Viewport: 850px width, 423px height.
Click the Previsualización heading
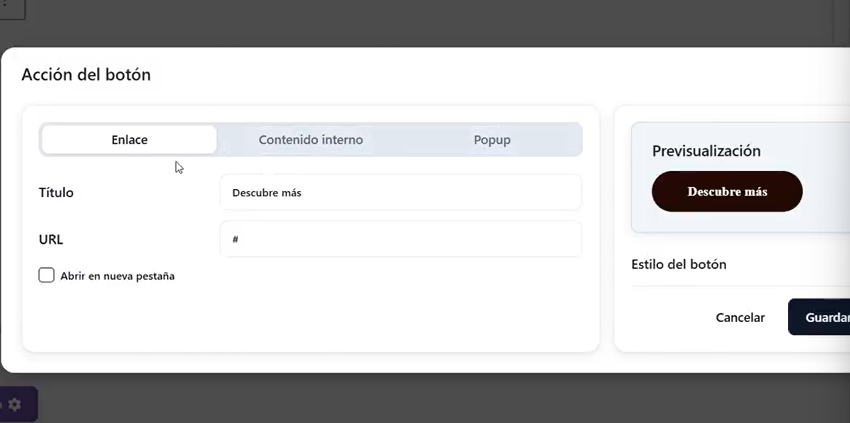706,151
